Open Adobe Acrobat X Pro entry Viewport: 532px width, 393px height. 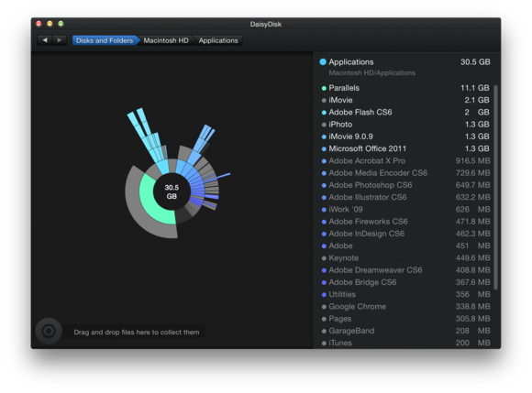[x=405, y=161]
